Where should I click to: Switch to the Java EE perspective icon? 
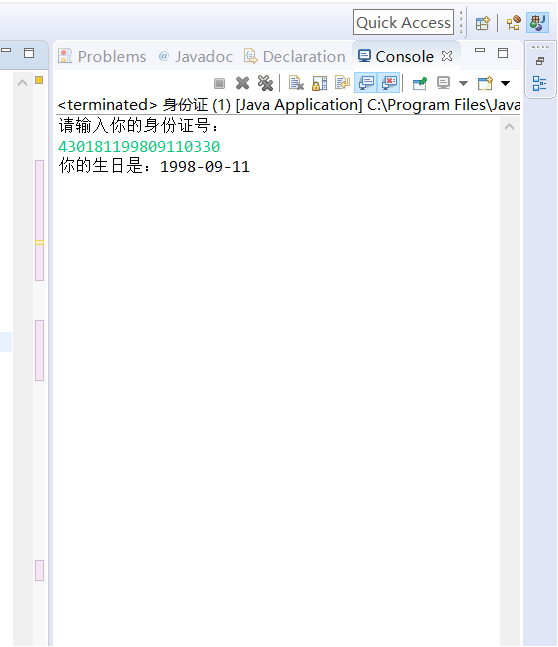coord(513,23)
